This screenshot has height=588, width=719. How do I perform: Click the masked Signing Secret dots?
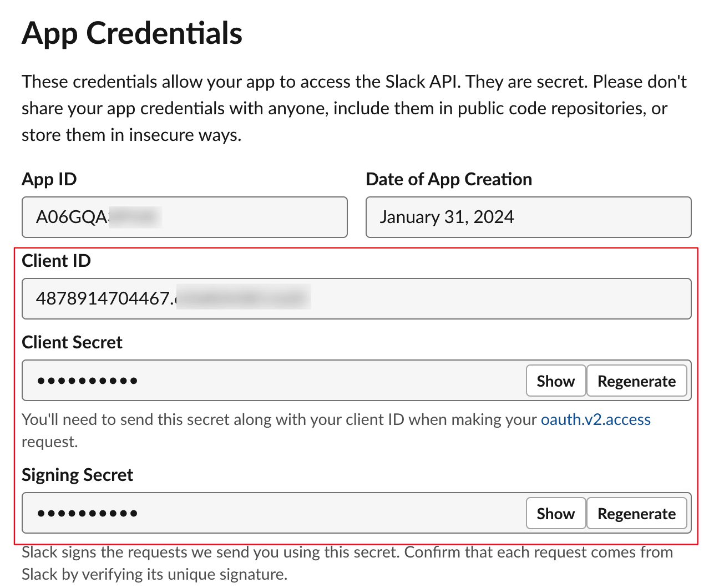tap(87, 513)
